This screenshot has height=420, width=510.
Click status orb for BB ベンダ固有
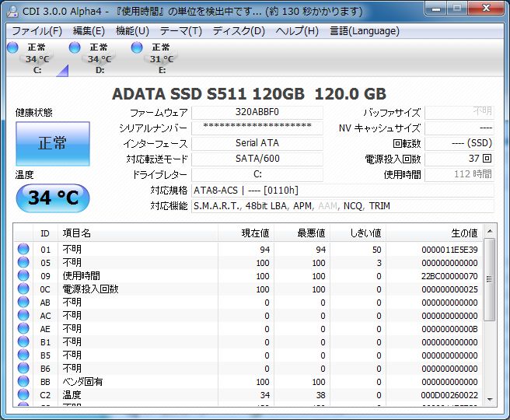point(23,381)
